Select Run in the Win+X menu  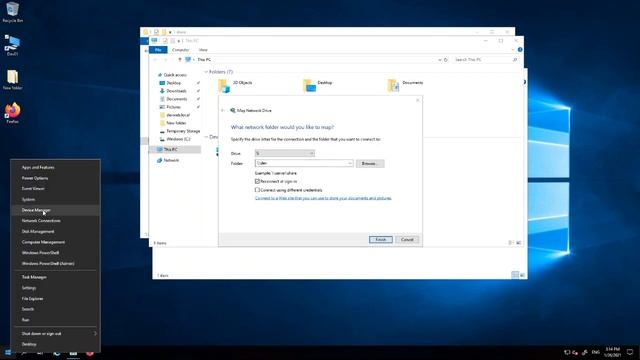pyautogui.click(x=55, y=320)
